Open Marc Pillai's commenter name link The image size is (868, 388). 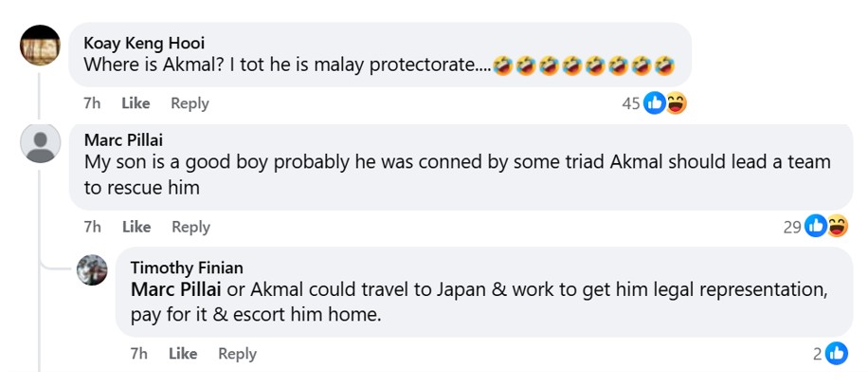coord(123,139)
